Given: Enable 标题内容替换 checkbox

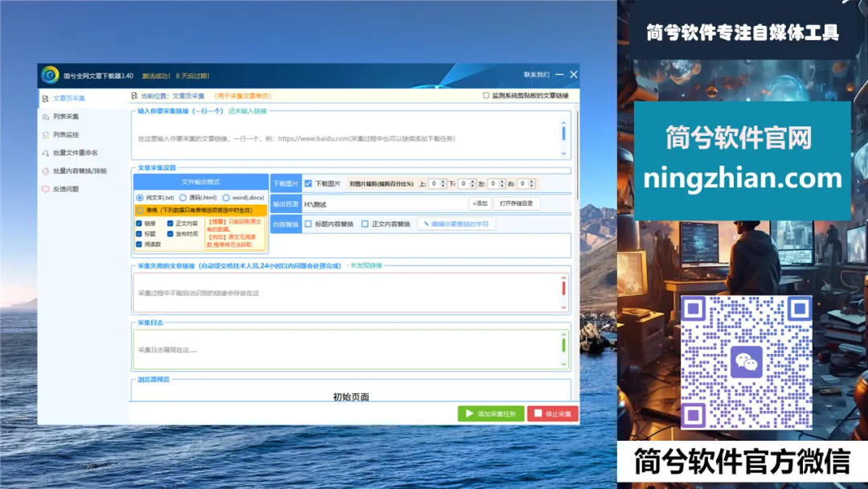Looking at the screenshot, I should 309,224.
